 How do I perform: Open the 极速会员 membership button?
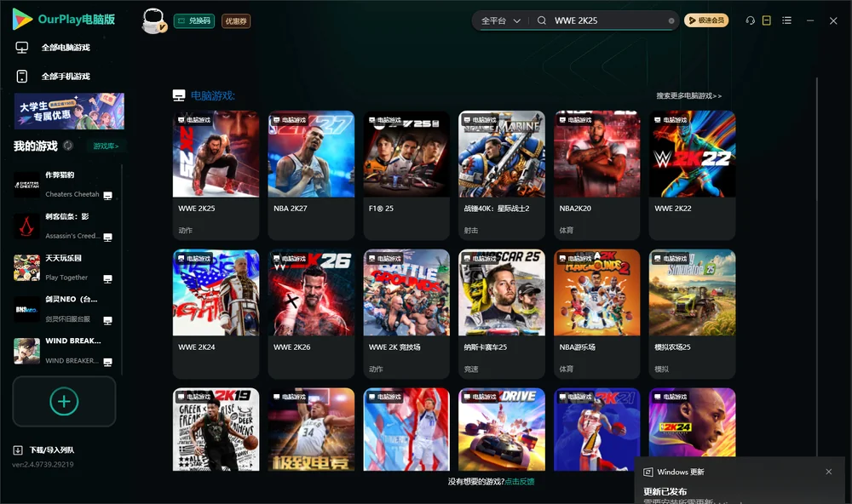coord(705,20)
